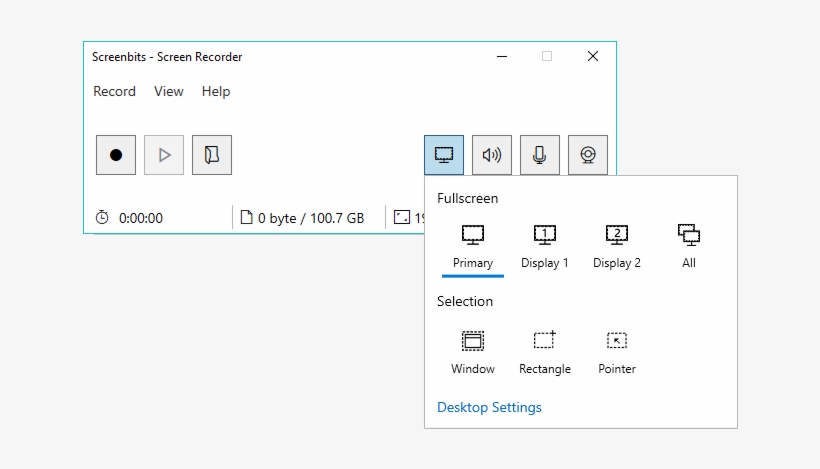Screen dimensions: 820x469
Task: Pick the Rectangle selection mode
Action: tap(544, 353)
